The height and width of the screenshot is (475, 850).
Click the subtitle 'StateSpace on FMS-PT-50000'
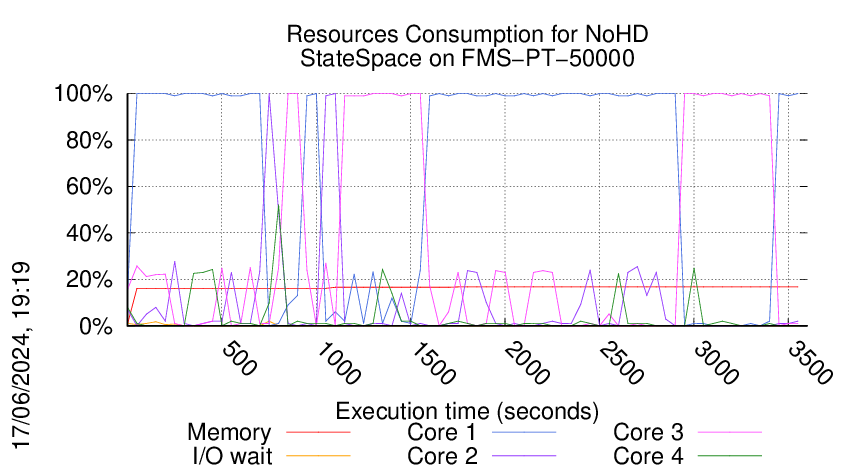click(467, 58)
